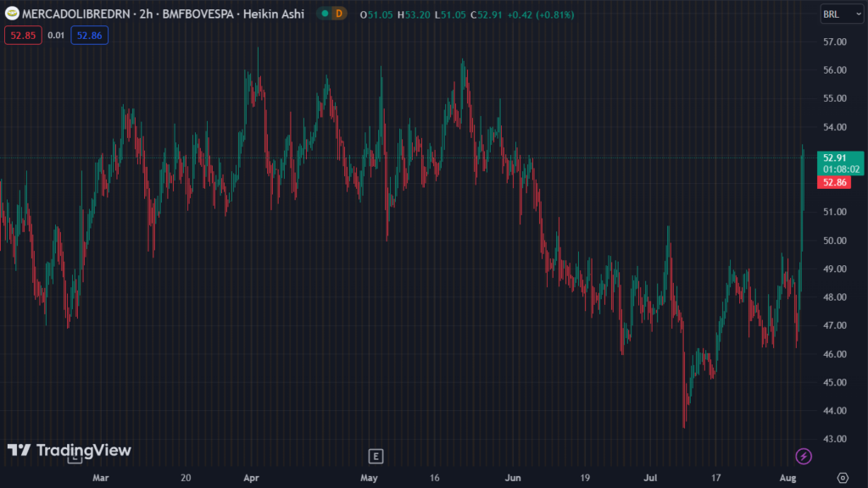Click the green 52.91 price label

(834, 158)
